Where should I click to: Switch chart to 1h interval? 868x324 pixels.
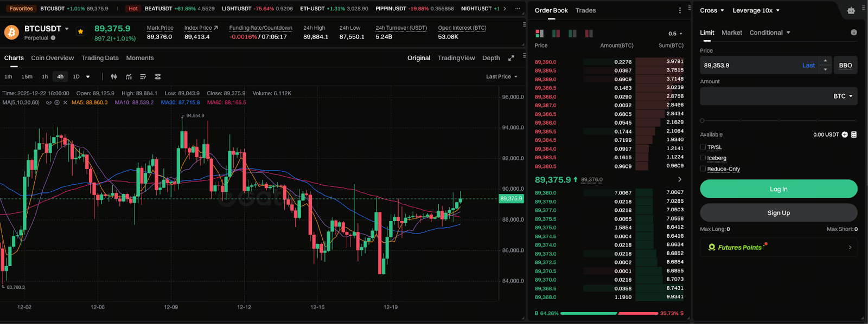click(45, 76)
